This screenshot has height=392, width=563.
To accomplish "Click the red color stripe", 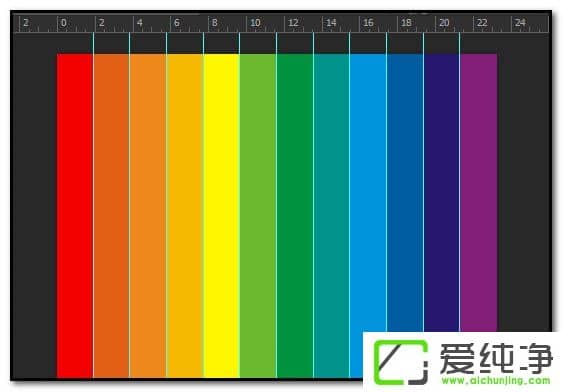I will (75, 215).
